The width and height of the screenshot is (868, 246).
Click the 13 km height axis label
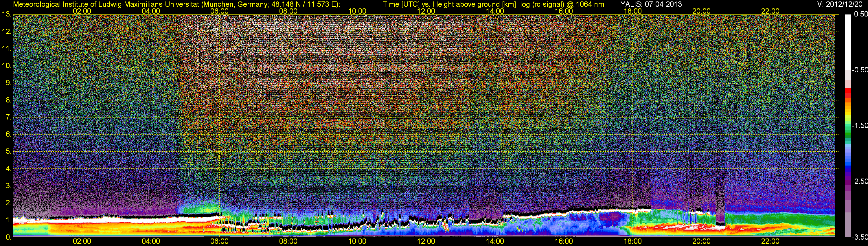(x=6, y=14)
